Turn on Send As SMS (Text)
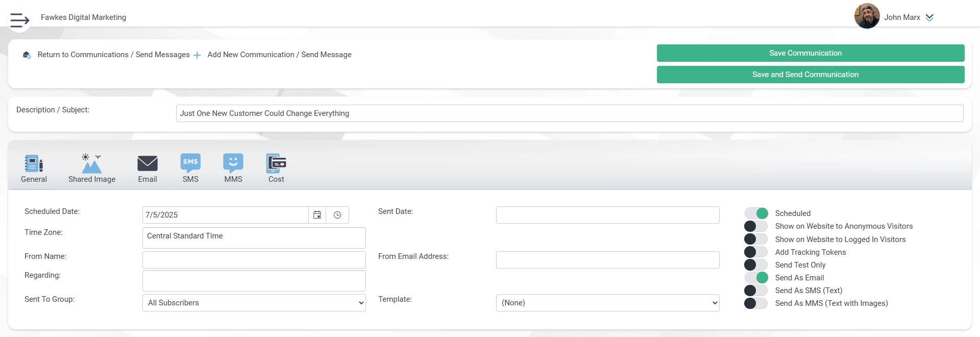 coord(756,291)
